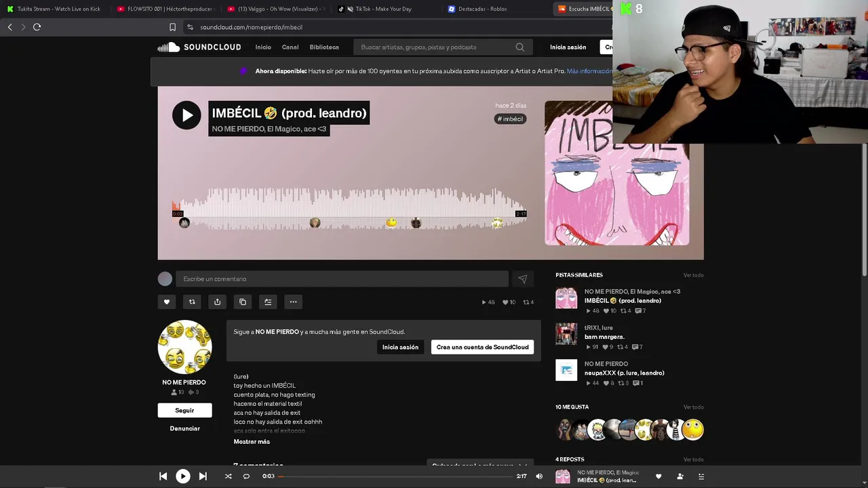Toggle repeat in bottom player bar
The width and height of the screenshot is (868, 488).
point(246,476)
